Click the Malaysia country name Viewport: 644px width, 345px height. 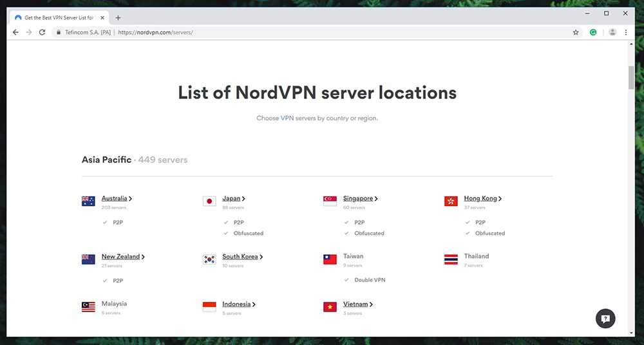point(114,304)
